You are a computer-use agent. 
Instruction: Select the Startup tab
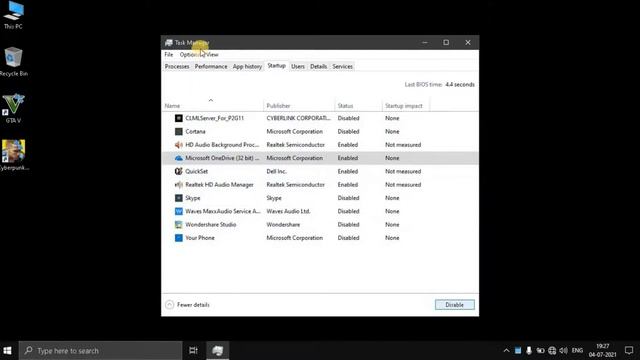(x=276, y=66)
